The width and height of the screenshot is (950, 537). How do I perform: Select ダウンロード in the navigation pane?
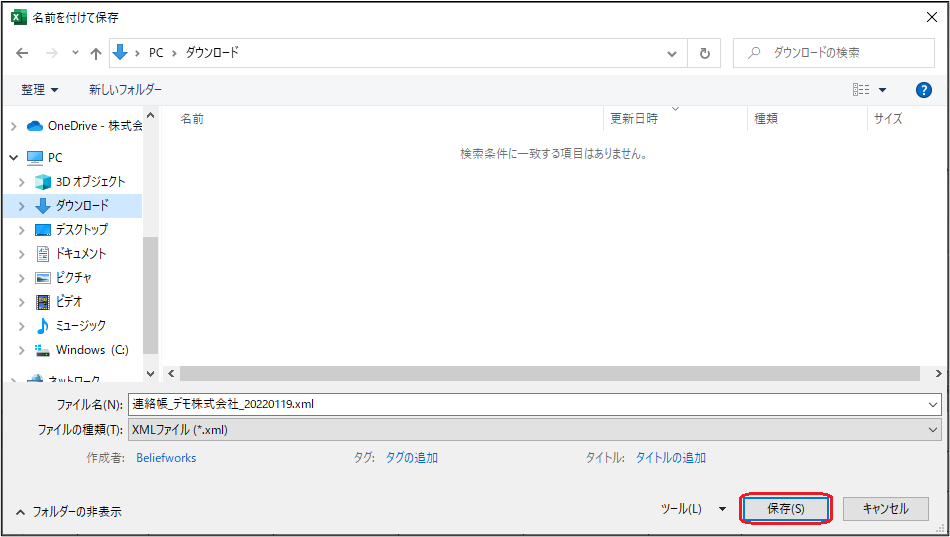click(x=82, y=205)
